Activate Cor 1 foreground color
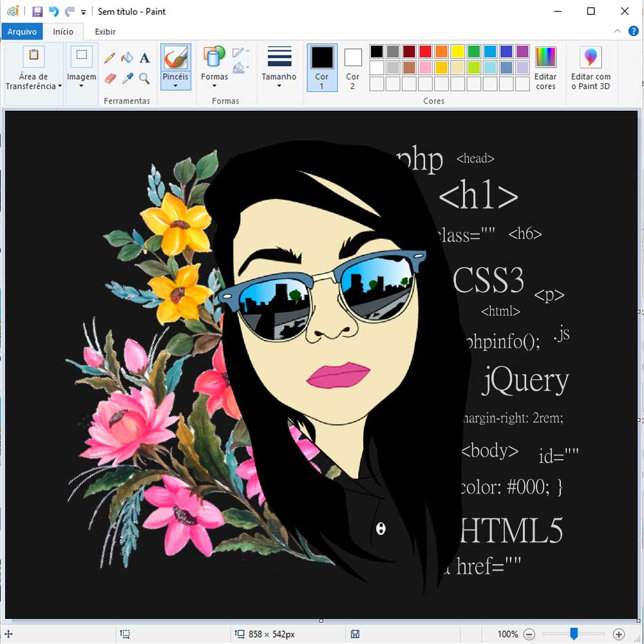644x644 pixels. click(322, 68)
